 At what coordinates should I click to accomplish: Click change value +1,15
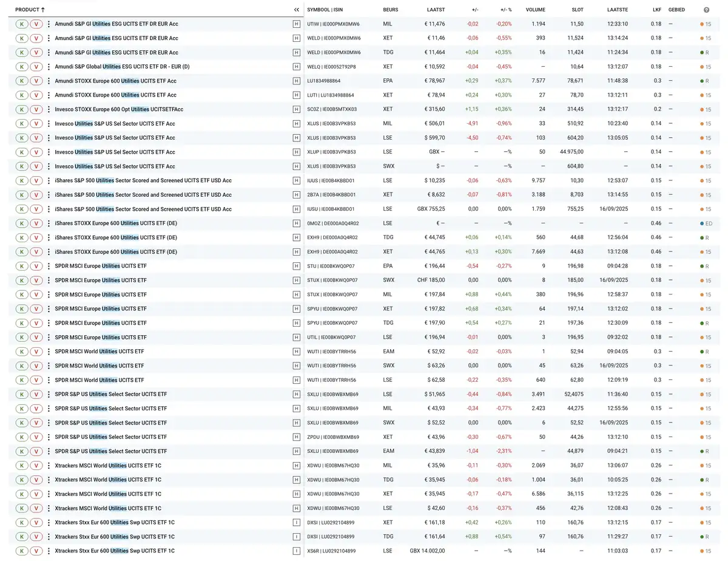pos(471,109)
